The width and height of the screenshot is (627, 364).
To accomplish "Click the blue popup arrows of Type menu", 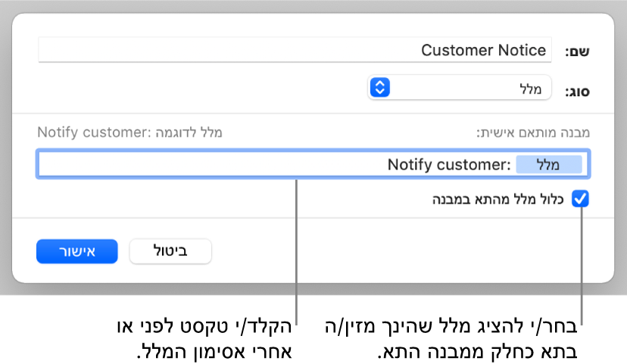I will pos(379,88).
